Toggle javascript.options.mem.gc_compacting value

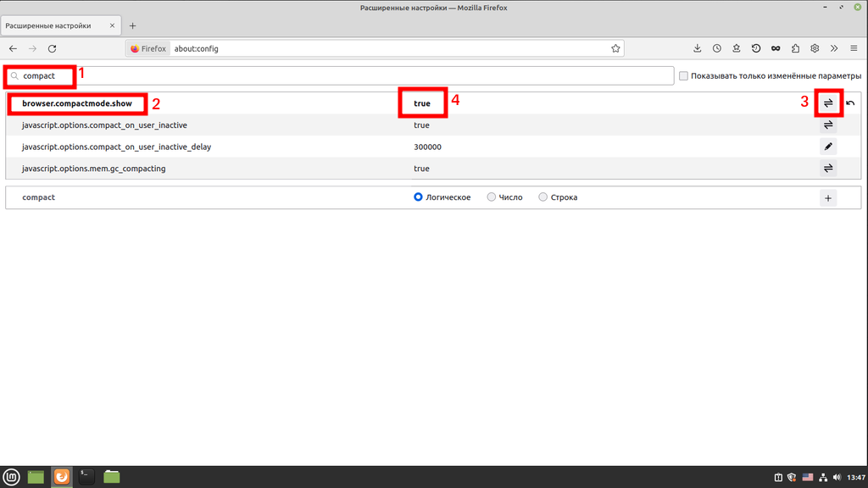tap(828, 169)
